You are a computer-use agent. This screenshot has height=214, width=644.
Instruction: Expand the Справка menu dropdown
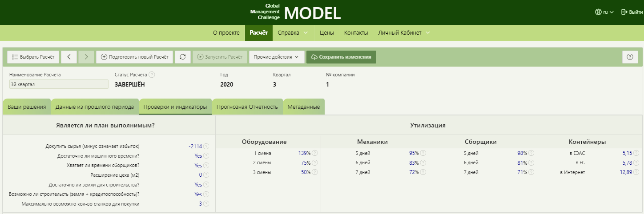point(293,33)
